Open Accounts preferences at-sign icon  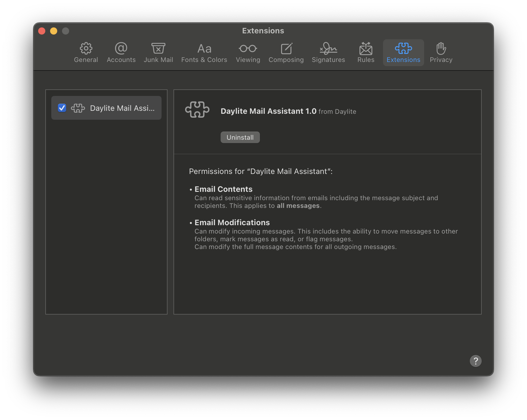click(121, 48)
